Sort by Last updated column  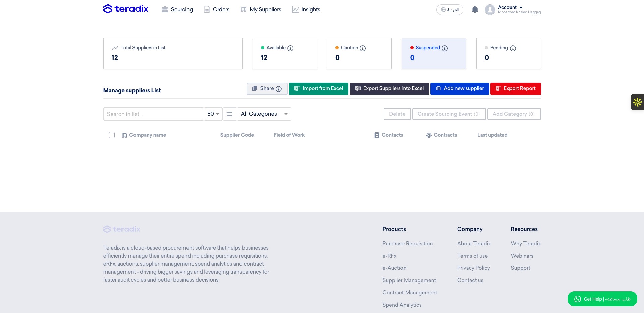[x=492, y=135]
